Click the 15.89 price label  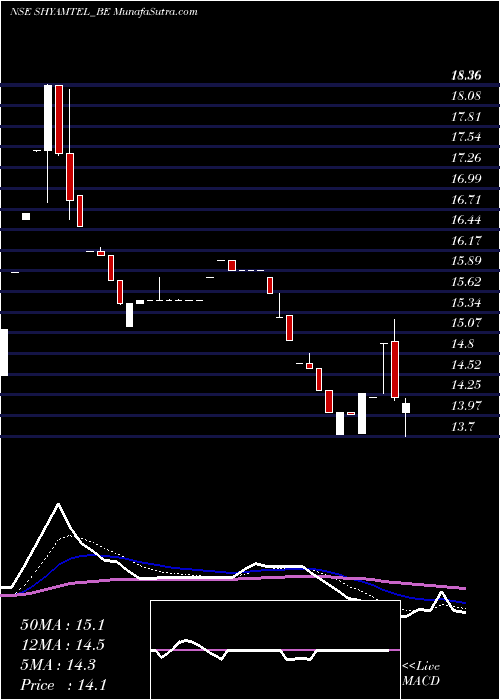466,261
